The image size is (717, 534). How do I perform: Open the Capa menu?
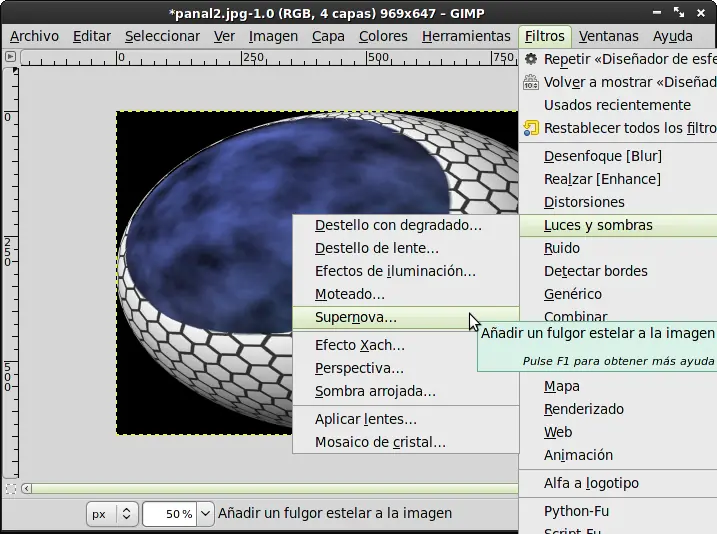coord(328,36)
